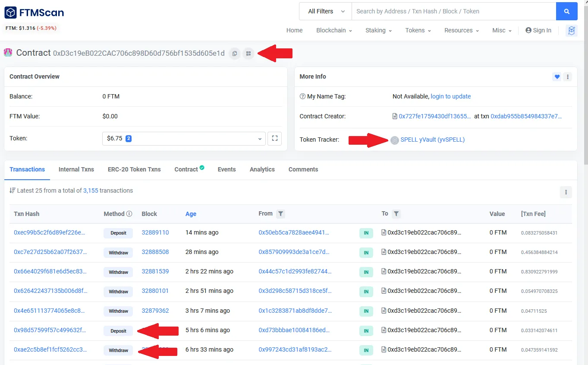Click the Method column info icon
Screen dimensions: 588x365
pos(129,214)
